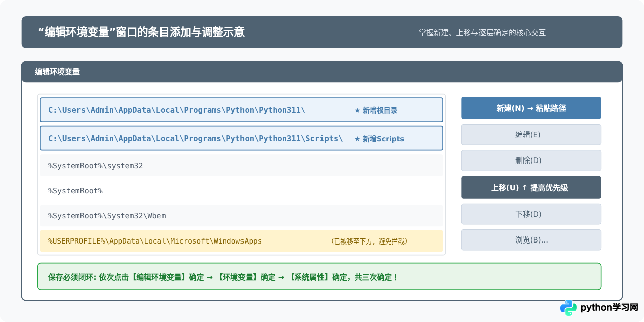The height and width of the screenshot is (322, 644).
Task: Click the ★ 新增Scripts label
Action: point(379,139)
